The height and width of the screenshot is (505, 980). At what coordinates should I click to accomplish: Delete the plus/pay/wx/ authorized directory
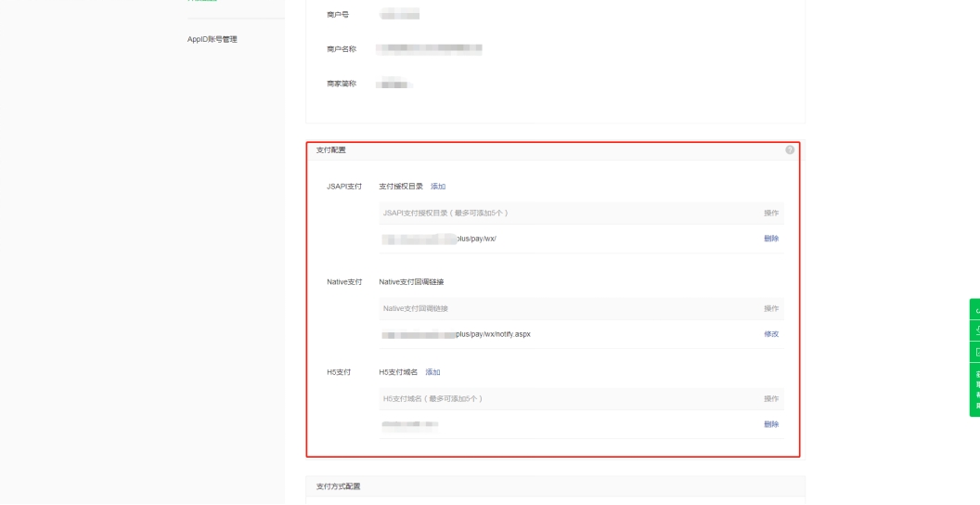click(x=771, y=239)
